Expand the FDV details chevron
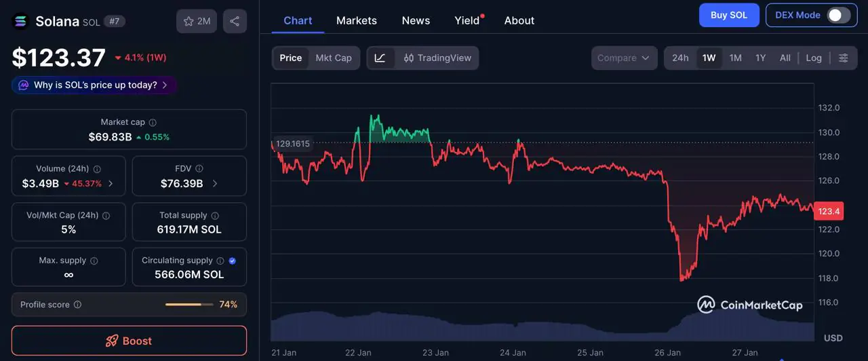Viewport: 868px width, 361px height. point(215,184)
